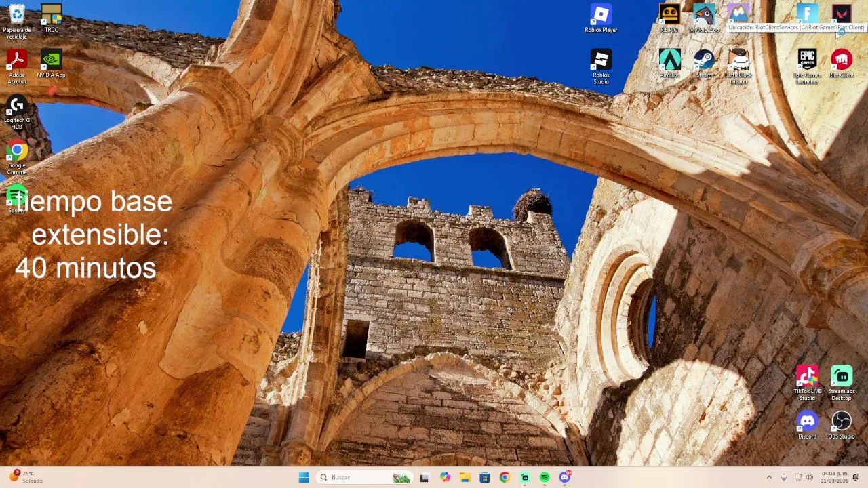The height and width of the screenshot is (488, 868).
Task: Launch Google Chrome desktop shortcut
Action: pyautogui.click(x=17, y=158)
